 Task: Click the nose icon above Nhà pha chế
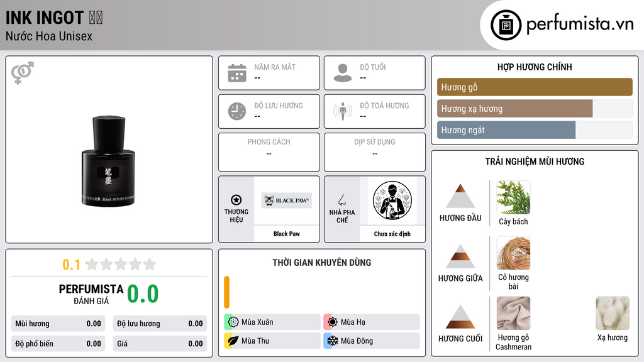(341, 200)
